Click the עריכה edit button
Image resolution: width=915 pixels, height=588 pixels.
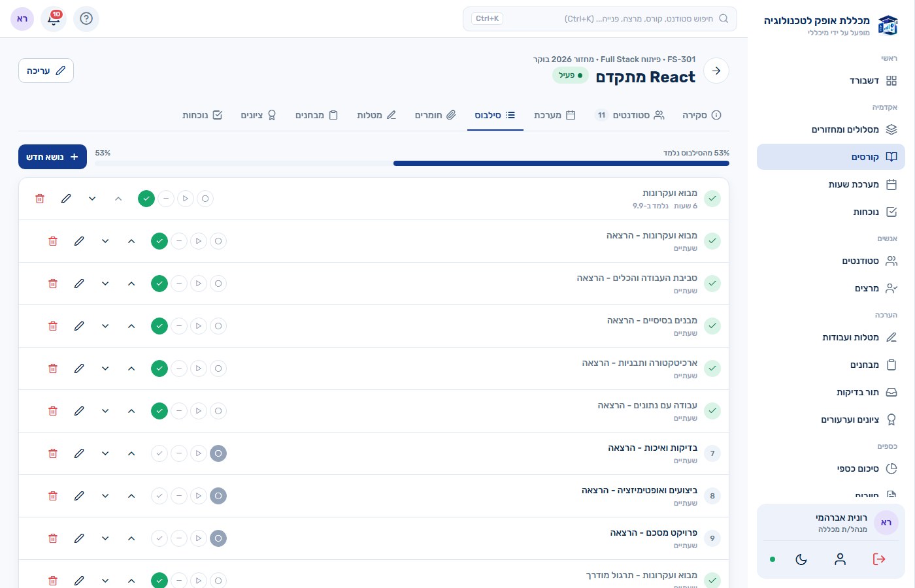pos(46,71)
